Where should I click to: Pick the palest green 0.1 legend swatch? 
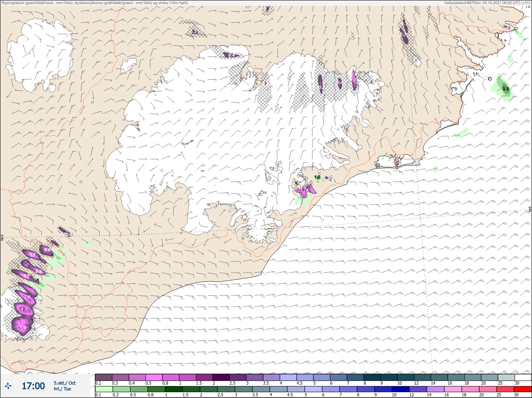pos(104,389)
